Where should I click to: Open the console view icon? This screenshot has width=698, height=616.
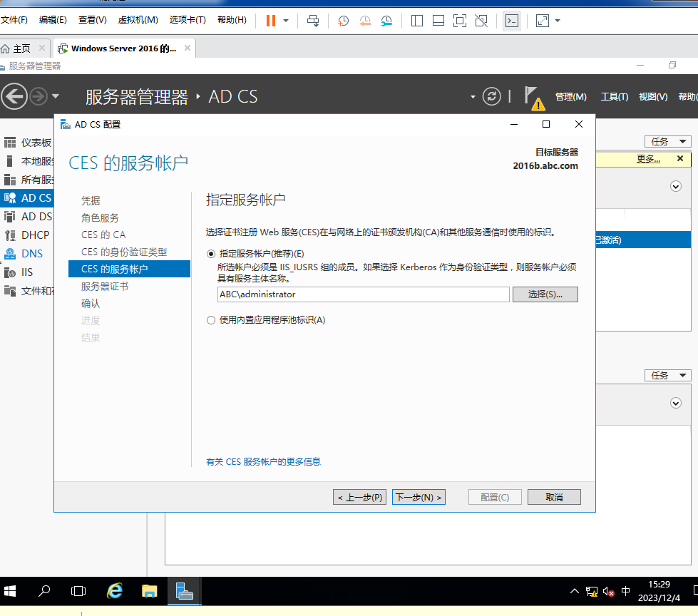click(x=512, y=21)
